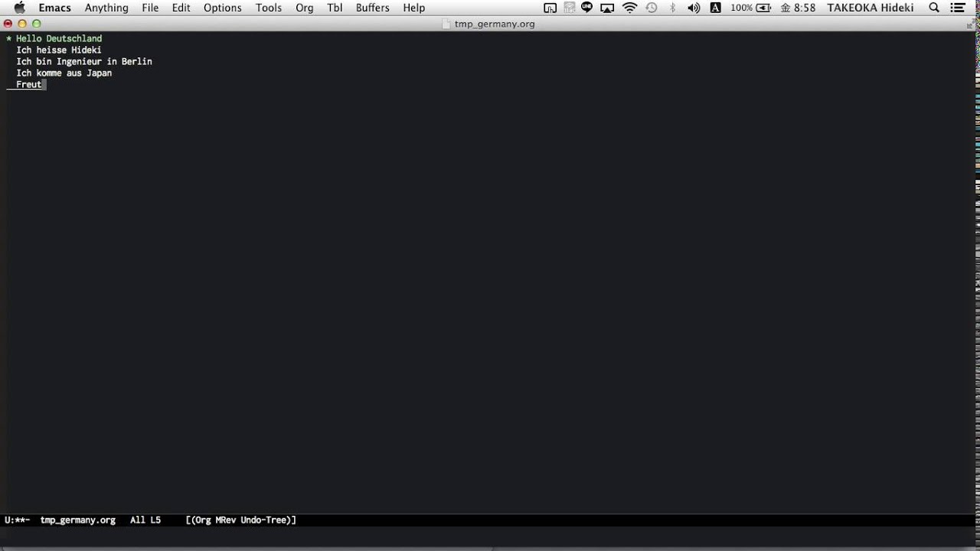Click the LINE status icon in menu bar
Image resolution: width=980 pixels, height=551 pixels.
pyautogui.click(x=586, y=8)
